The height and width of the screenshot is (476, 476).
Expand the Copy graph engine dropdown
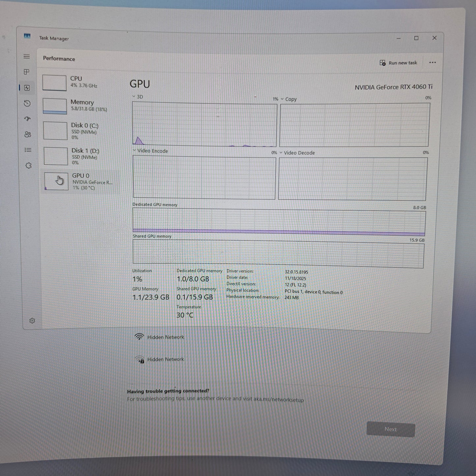(282, 99)
